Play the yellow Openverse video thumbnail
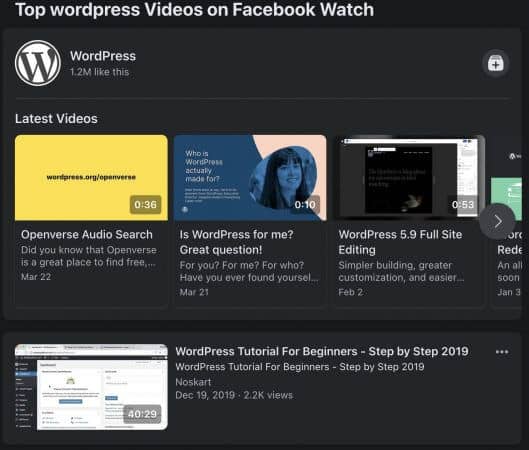 (x=91, y=178)
